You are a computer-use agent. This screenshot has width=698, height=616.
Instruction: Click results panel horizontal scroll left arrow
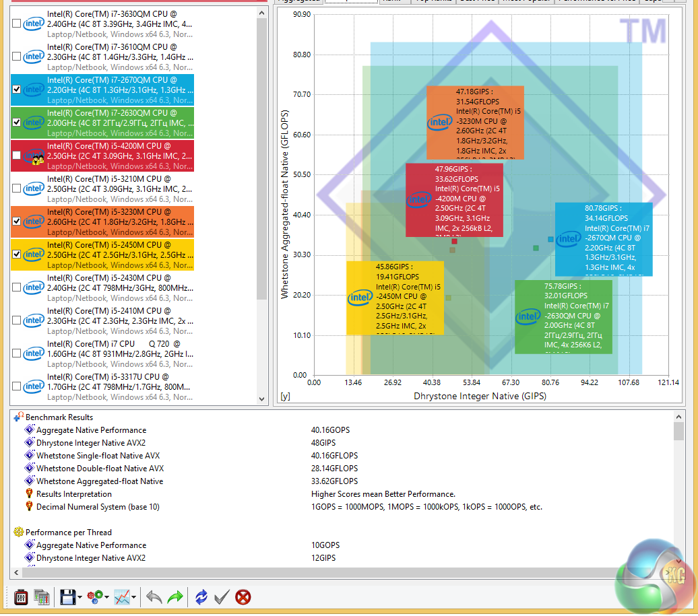16,572
